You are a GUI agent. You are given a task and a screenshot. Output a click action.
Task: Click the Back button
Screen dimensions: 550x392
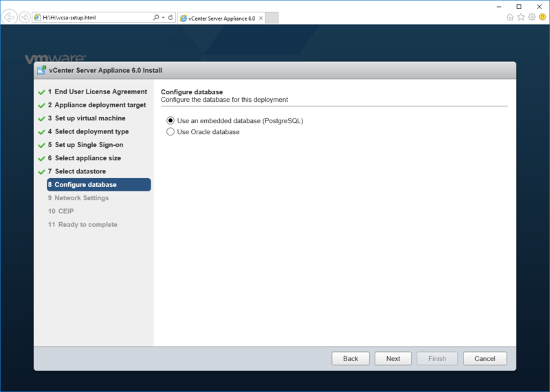tap(351, 359)
